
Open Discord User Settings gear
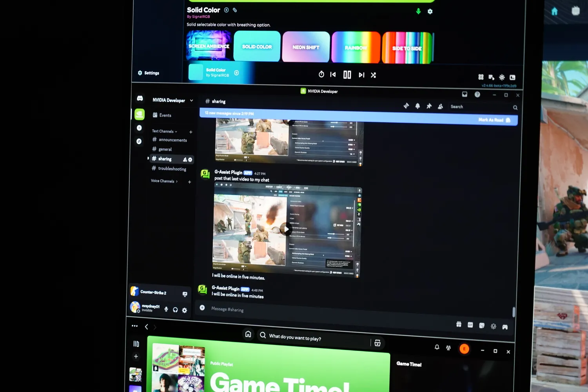(x=184, y=310)
